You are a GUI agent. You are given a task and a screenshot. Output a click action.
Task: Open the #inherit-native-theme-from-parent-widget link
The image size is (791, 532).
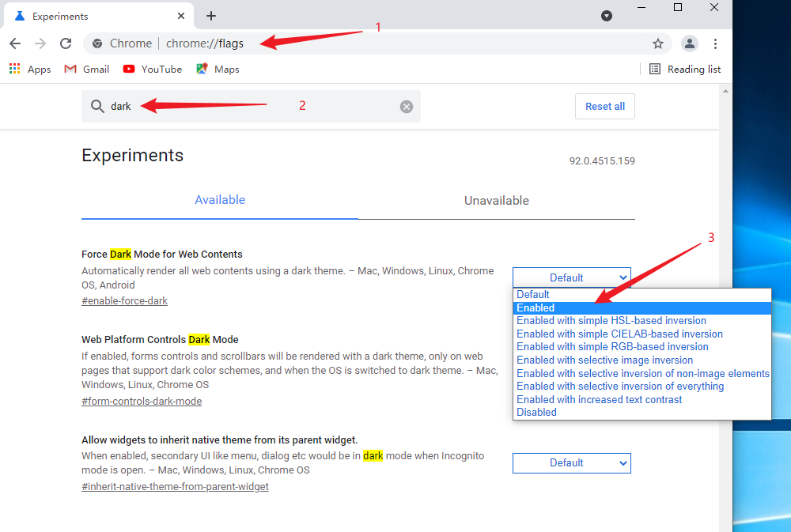click(175, 487)
